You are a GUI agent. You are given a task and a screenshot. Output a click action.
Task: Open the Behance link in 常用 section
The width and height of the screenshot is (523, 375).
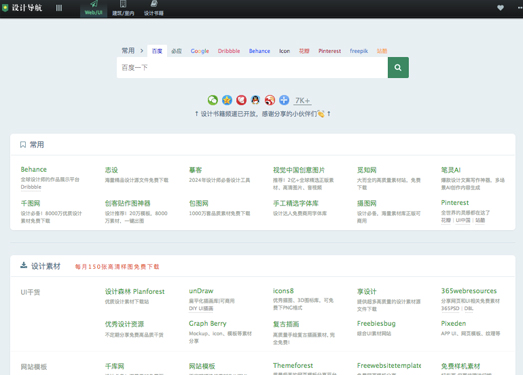point(34,169)
